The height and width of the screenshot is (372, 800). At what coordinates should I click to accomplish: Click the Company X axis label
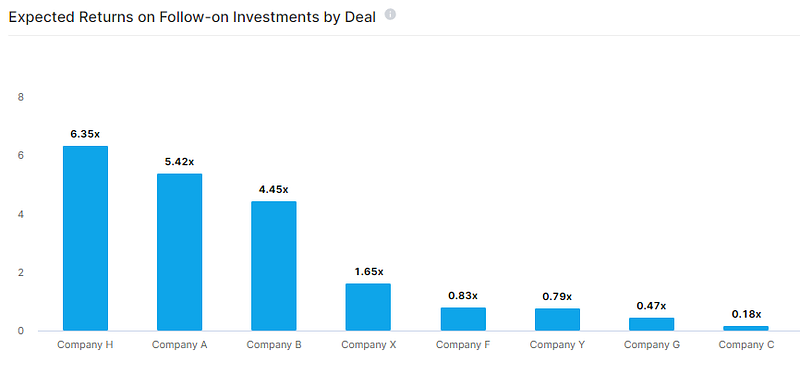point(368,345)
